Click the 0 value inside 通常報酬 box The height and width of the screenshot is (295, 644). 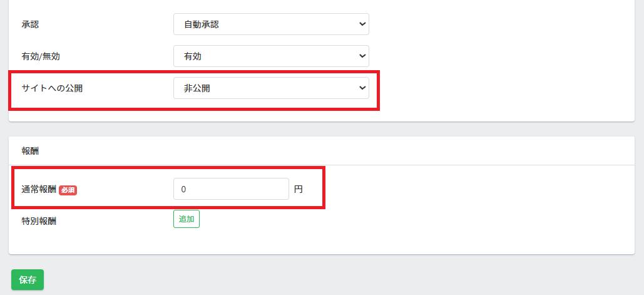tap(183, 189)
